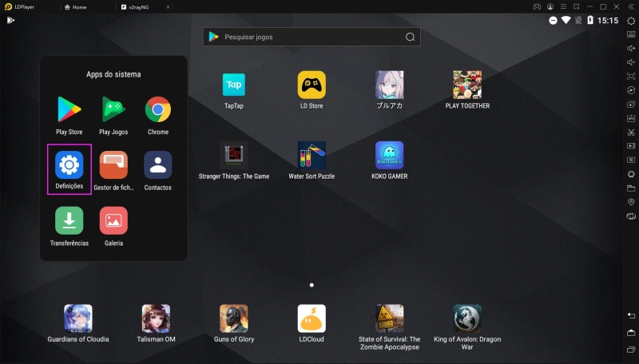Click the volume down sidebar icon
639x364 pixels.
point(631,62)
